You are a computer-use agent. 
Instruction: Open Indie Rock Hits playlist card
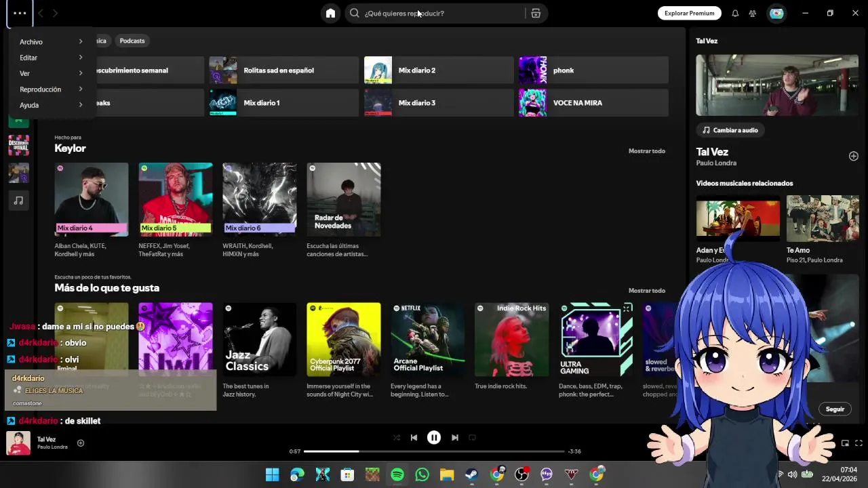(512, 350)
